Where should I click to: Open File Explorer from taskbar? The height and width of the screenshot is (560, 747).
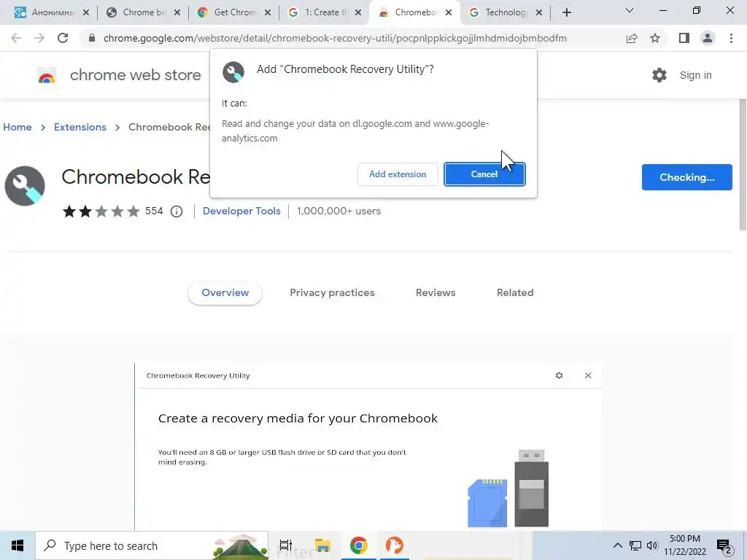(x=322, y=545)
